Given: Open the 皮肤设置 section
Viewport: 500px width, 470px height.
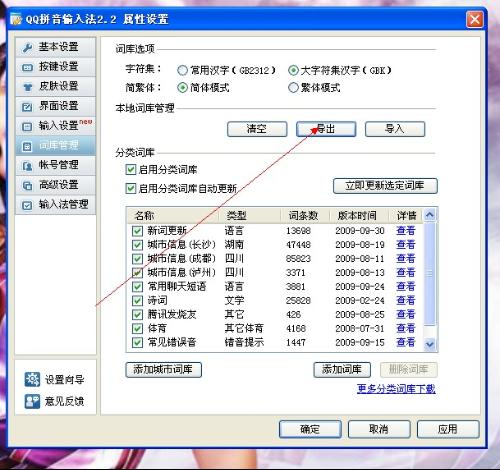Looking at the screenshot, I should pyautogui.click(x=56, y=87).
